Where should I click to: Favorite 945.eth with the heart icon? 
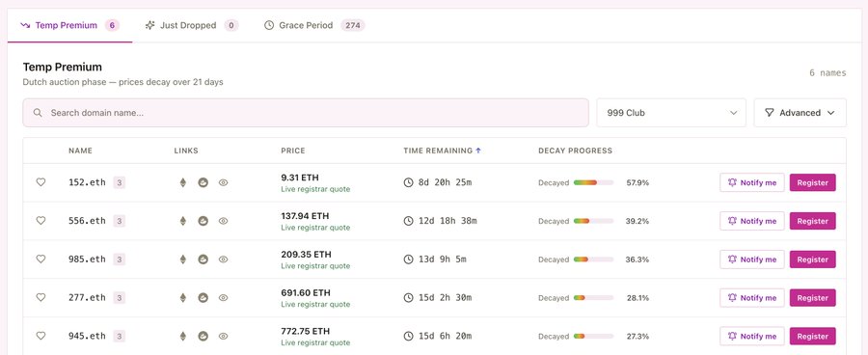click(41, 336)
